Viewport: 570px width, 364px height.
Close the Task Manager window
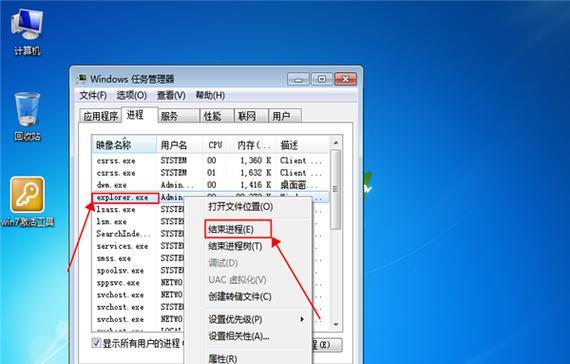point(345,79)
